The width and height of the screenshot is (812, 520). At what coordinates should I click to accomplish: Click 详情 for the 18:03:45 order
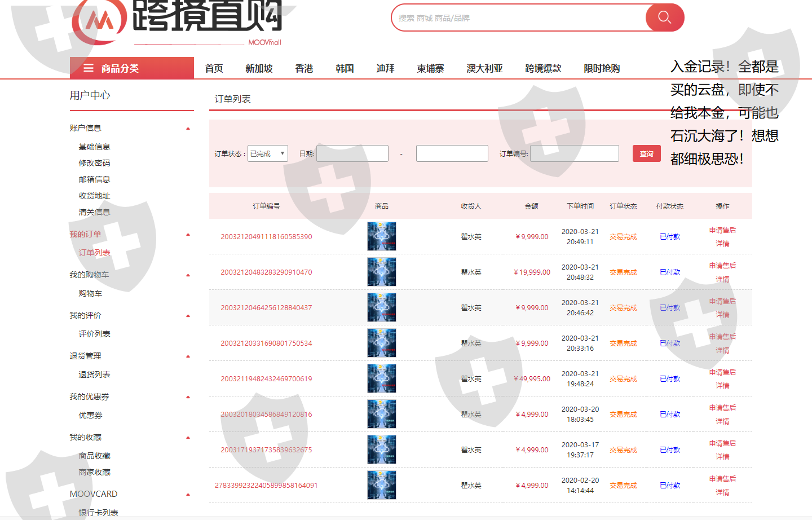point(722,421)
